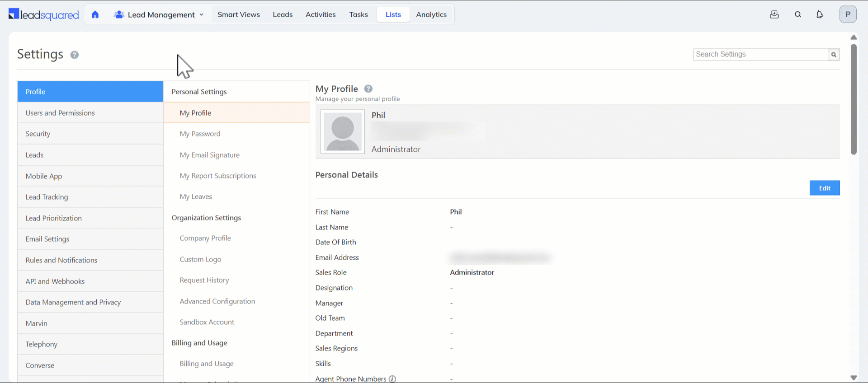The width and height of the screenshot is (868, 383).
Task: Open My Leaves page
Action: click(x=196, y=196)
